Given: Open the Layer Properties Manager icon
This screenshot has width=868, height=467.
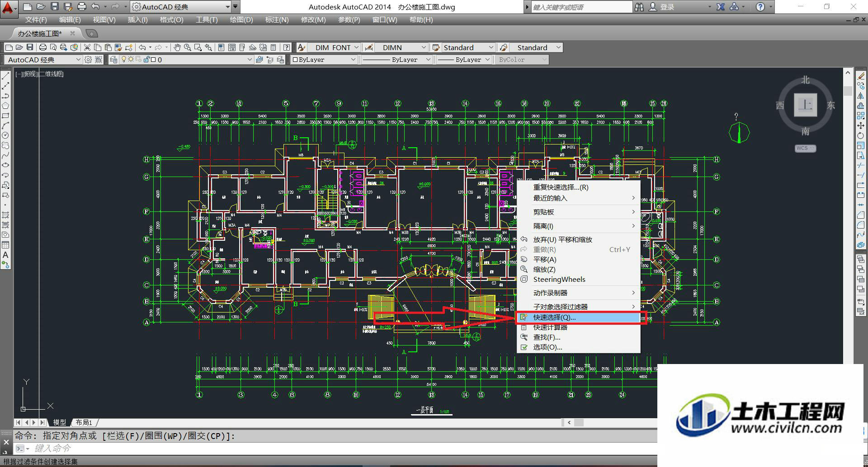Looking at the screenshot, I should coord(113,60).
